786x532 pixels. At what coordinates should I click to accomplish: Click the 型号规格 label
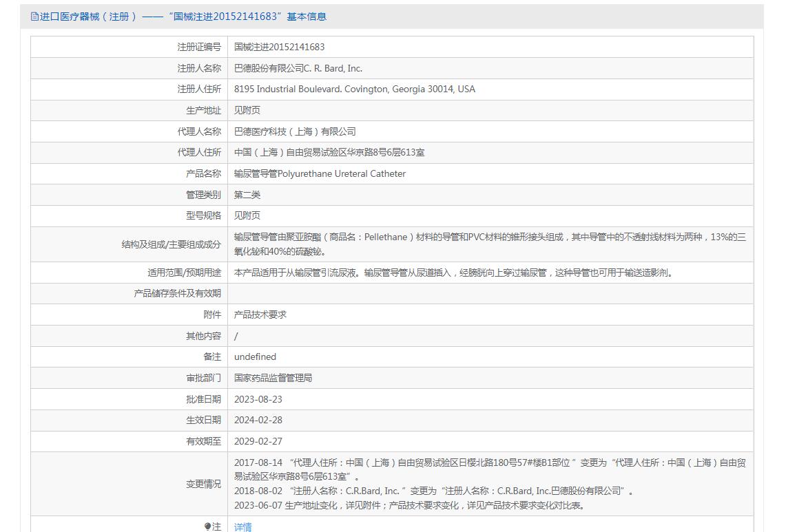click(203, 215)
